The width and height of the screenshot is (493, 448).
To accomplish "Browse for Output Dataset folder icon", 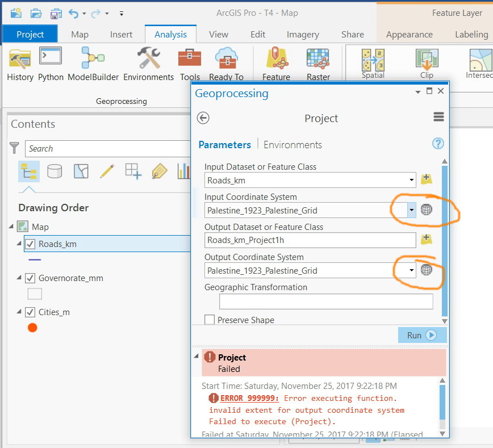I will tap(427, 239).
